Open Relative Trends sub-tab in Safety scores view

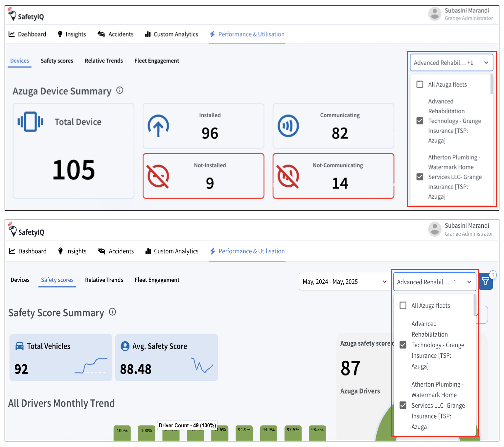pos(104,280)
